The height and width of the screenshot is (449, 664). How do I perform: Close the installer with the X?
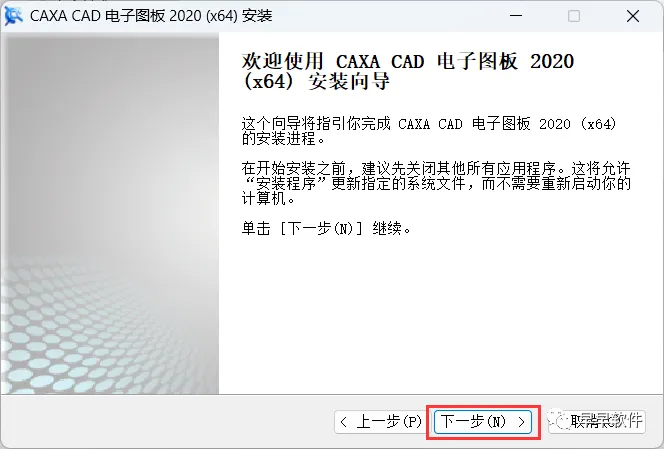pyautogui.click(x=633, y=16)
